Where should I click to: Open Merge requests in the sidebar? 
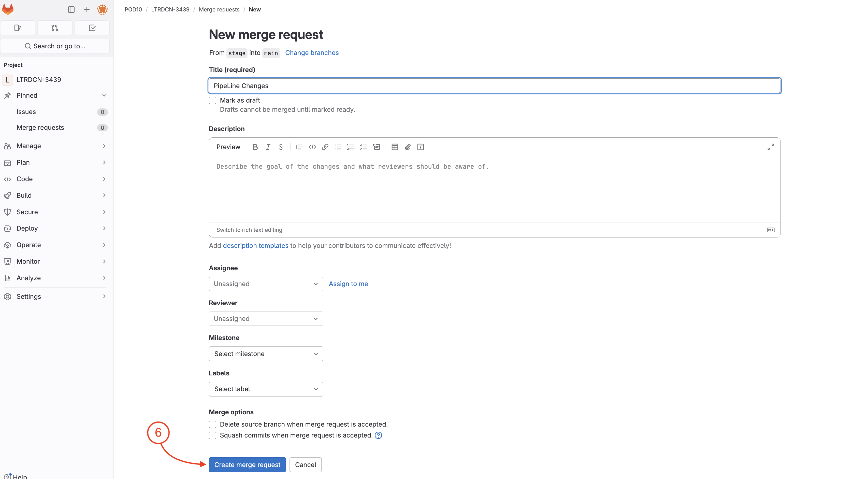click(x=56, y=128)
